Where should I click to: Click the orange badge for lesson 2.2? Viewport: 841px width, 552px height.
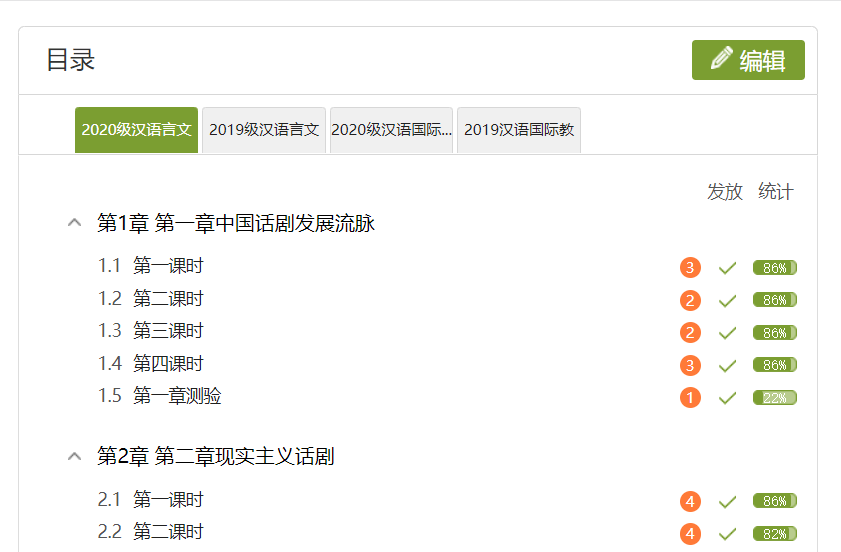(x=690, y=534)
